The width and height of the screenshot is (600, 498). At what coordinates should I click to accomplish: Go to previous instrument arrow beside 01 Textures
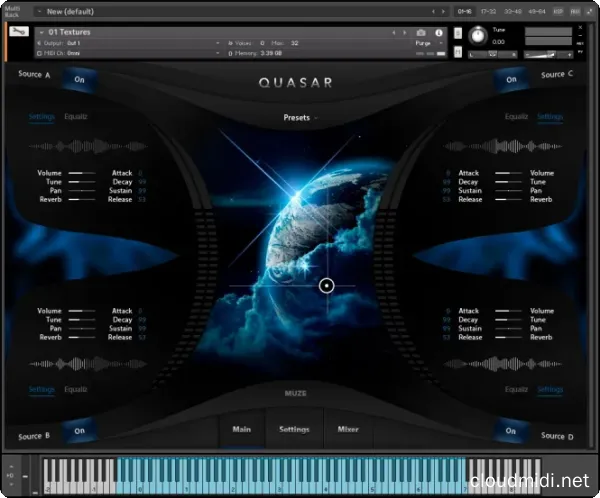tap(394, 33)
